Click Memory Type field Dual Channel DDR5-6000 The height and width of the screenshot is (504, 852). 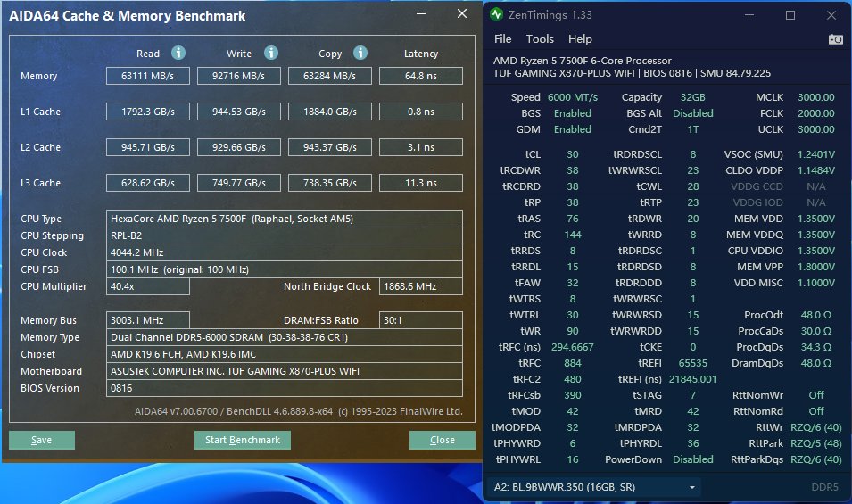pos(285,337)
